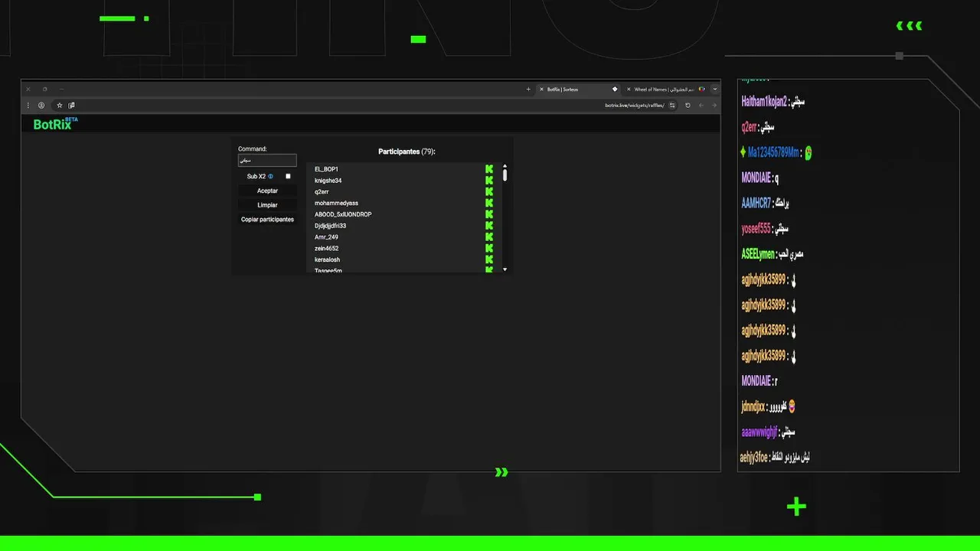
Task: Select participant EL_BOP1
Action: click(326, 169)
